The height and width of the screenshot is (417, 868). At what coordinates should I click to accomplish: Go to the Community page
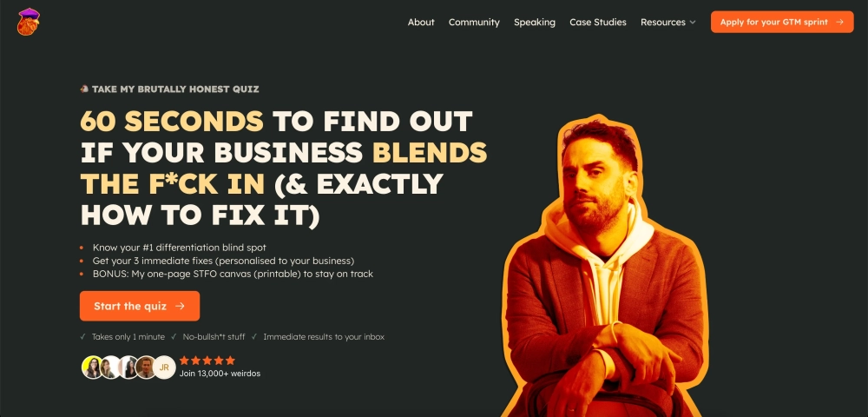click(474, 22)
